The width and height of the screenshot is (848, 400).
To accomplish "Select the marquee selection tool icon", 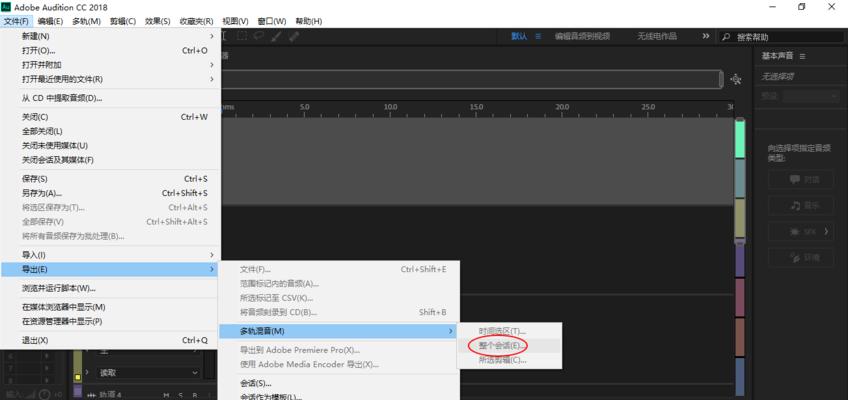I will point(242,36).
